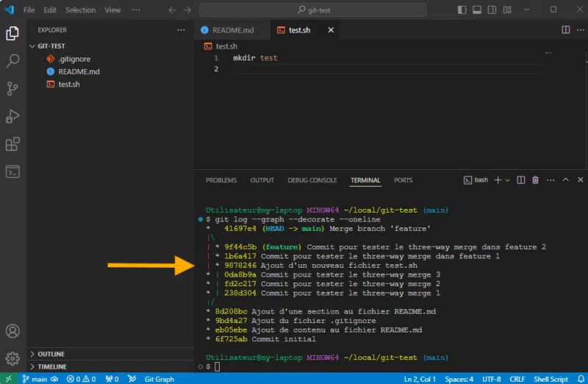Open the Manage settings gear
The height and width of the screenshot is (384, 588).
click(12, 358)
